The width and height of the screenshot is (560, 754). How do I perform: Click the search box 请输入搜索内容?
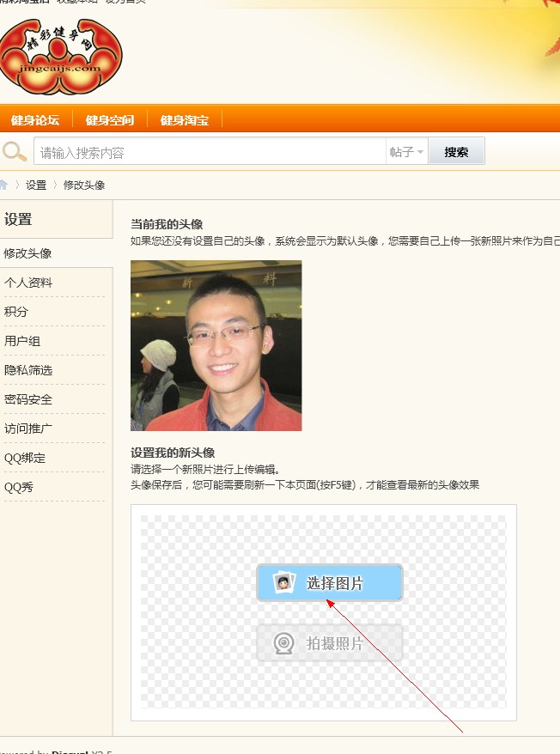[210, 152]
